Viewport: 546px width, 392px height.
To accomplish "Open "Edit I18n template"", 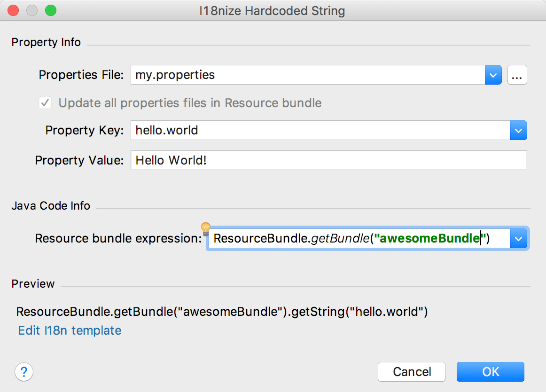I will [x=69, y=330].
